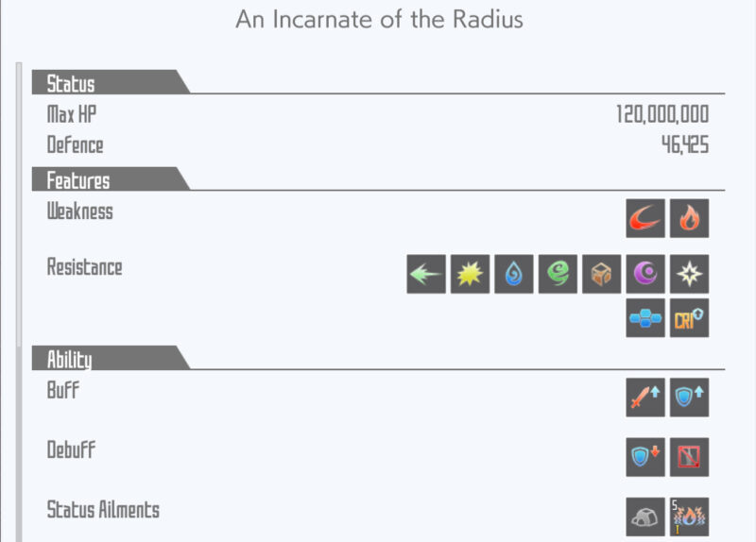Click the yellow burst resistance icon
This screenshot has height=542, width=756.
pos(470,274)
